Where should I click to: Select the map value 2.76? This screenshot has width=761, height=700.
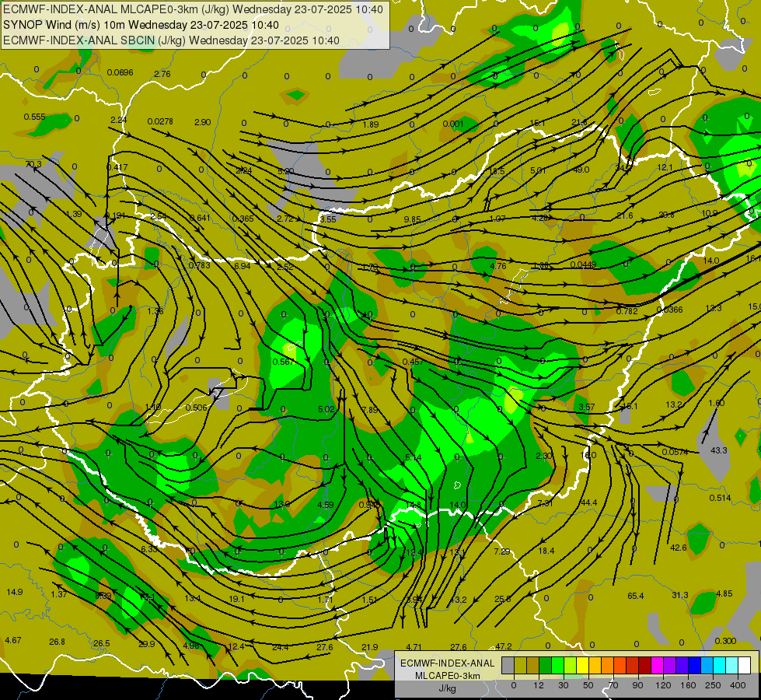tap(162, 74)
